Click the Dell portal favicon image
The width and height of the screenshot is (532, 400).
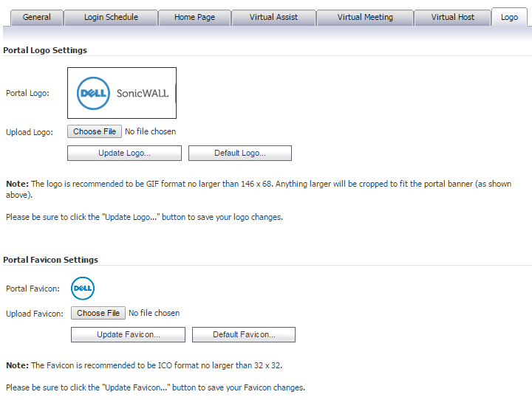pyautogui.click(x=83, y=289)
